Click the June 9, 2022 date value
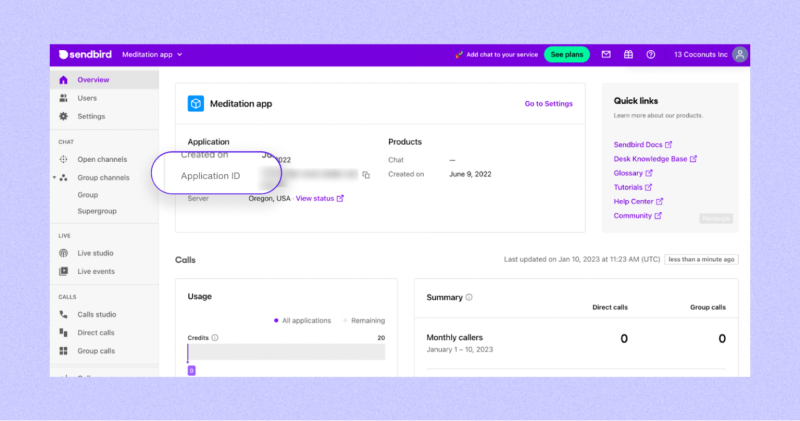This screenshot has width=800, height=421. click(470, 174)
